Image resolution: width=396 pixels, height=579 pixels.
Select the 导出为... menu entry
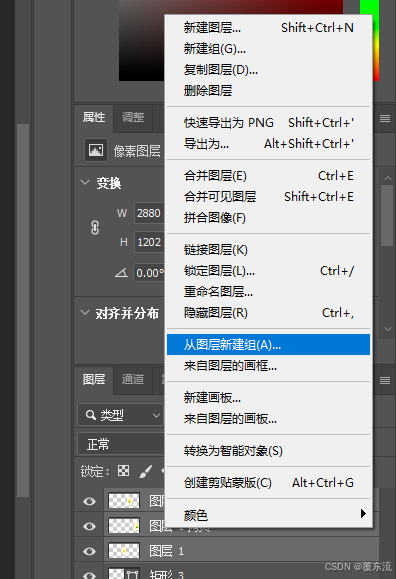tap(268, 144)
